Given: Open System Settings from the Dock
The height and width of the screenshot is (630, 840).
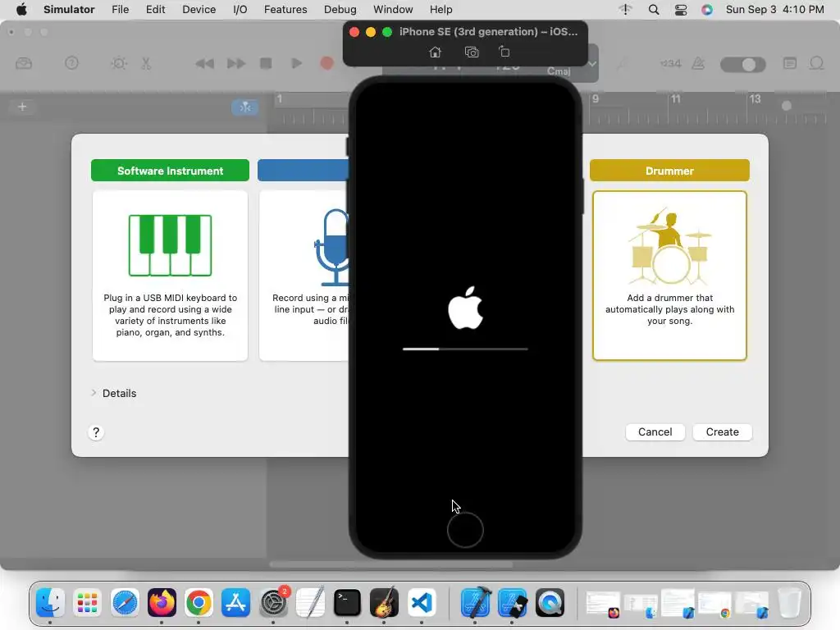Looking at the screenshot, I should coord(273,603).
